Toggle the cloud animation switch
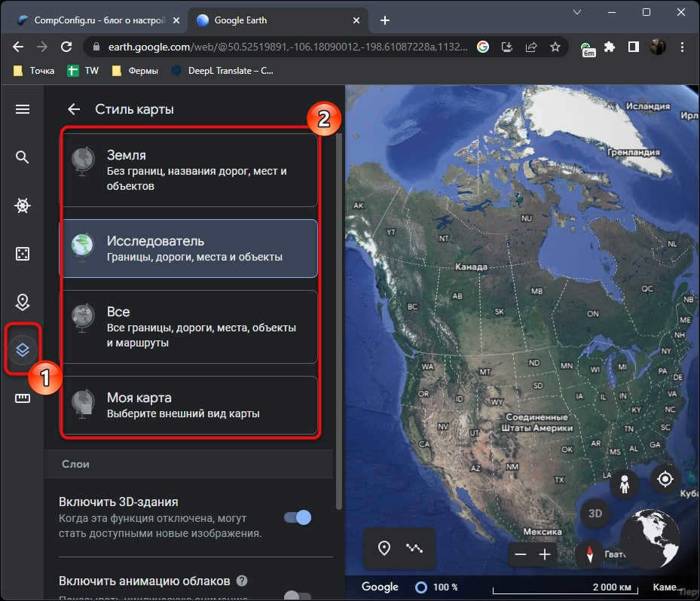Screen dimensions: 700x601 (x=298, y=595)
